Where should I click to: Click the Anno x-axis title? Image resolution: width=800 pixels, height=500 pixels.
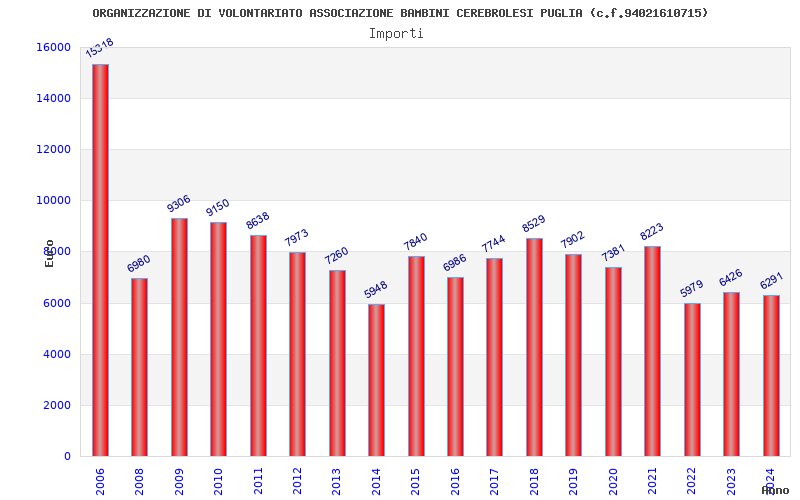point(775,490)
